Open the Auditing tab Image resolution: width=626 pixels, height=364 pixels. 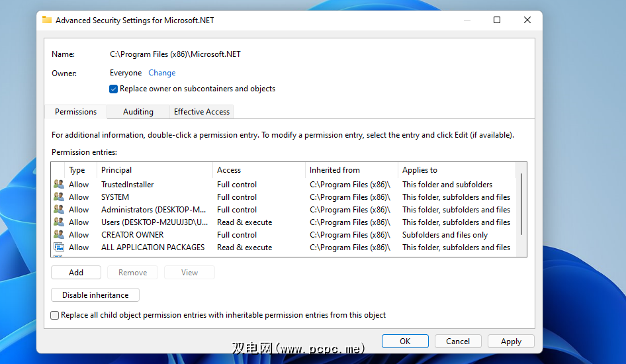pyautogui.click(x=138, y=112)
